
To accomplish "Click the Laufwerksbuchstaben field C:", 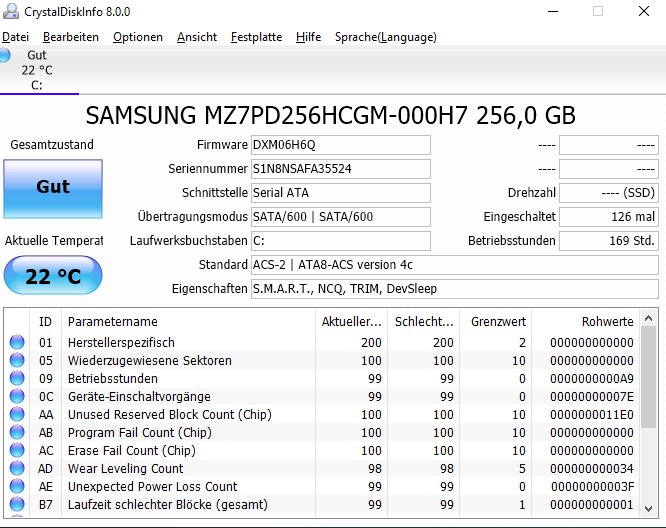I will (341, 241).
